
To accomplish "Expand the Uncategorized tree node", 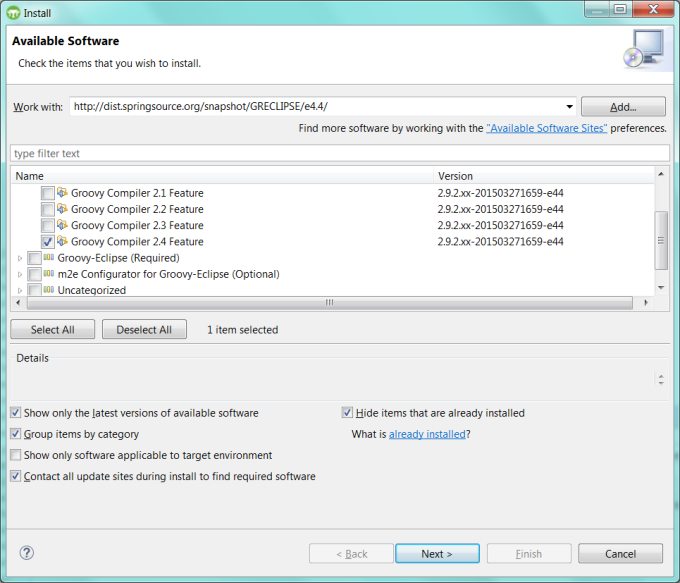I will 20,290.
